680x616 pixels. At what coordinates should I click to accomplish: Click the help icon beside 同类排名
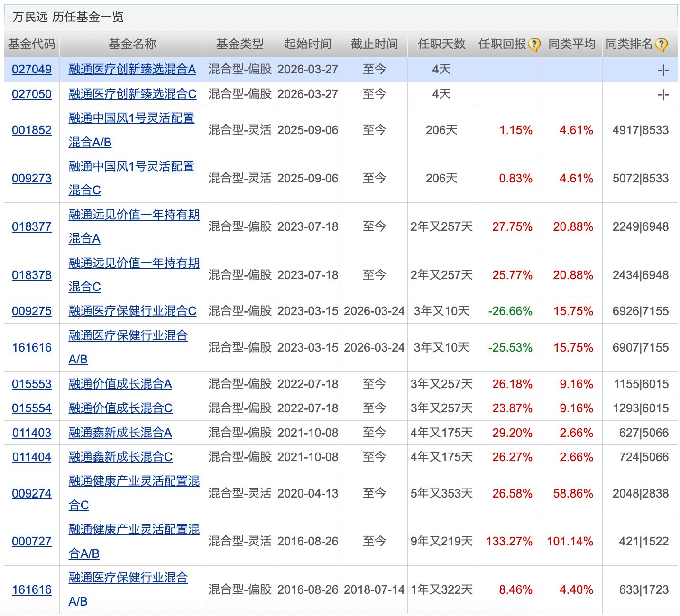point(661,45)
